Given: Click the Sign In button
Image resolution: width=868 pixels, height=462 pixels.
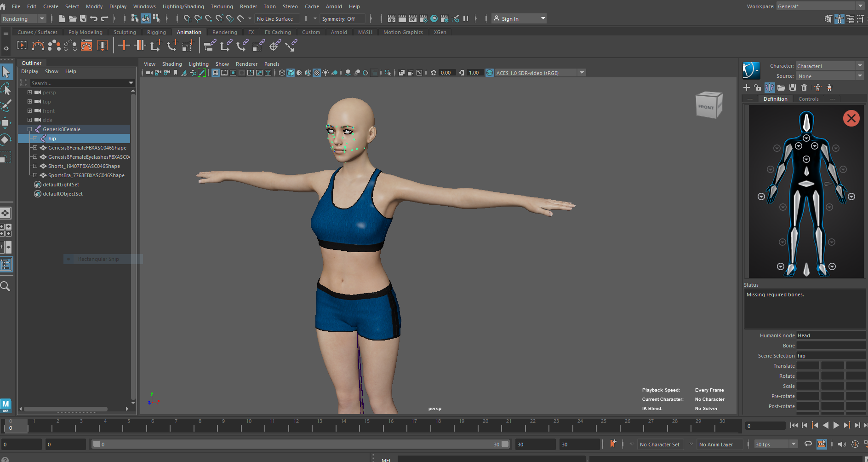Looking at the screenshot, I should (x=509, y=19).
